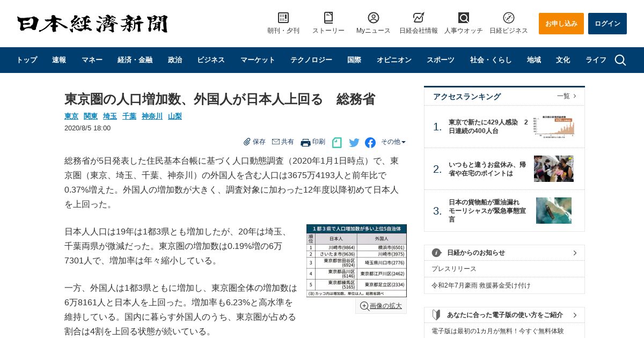Image resolution: width=644 pixels, height=338 pixels.
Task: Open the ライフ section
Action: coord(596,60)
